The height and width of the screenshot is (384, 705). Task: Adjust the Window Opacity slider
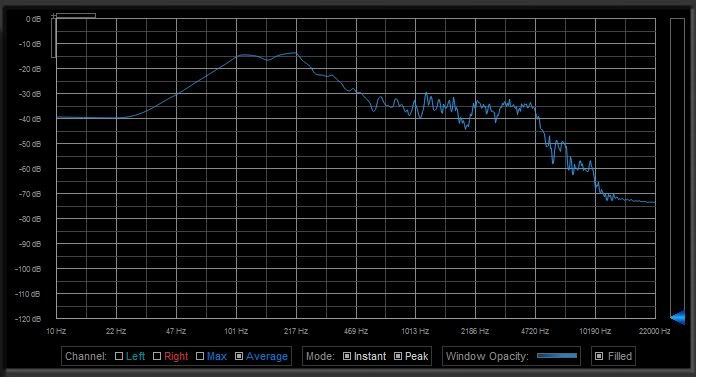(557, 356)
